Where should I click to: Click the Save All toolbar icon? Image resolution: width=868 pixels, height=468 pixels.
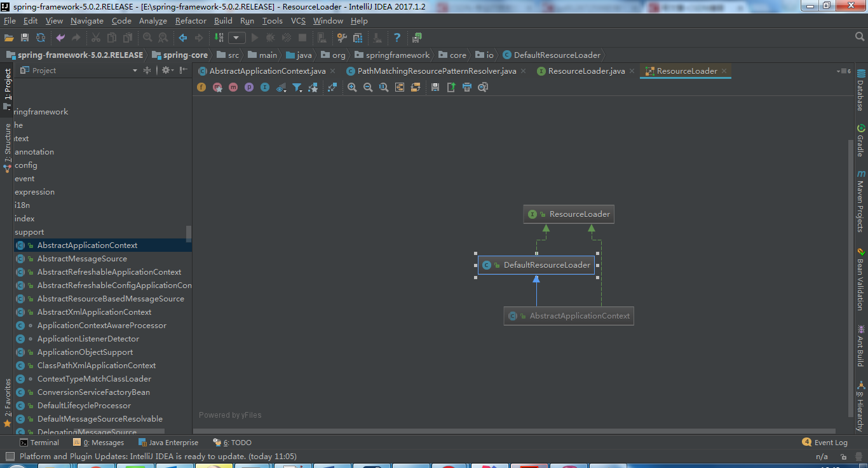(25, 38)
